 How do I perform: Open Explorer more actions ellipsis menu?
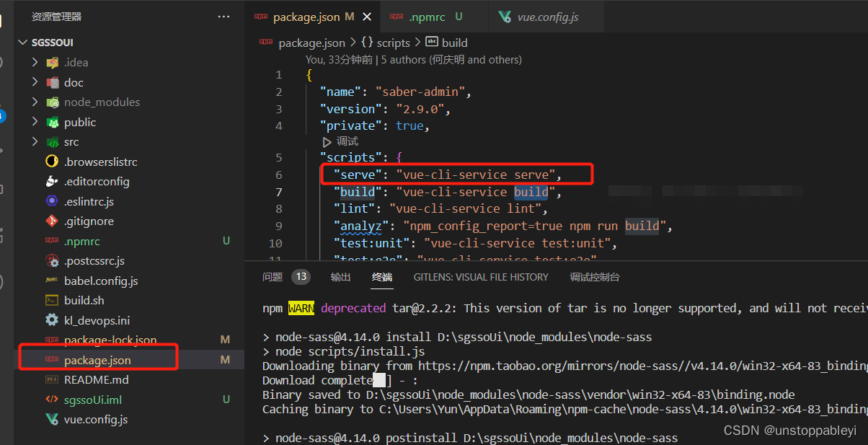pos(223,17)
